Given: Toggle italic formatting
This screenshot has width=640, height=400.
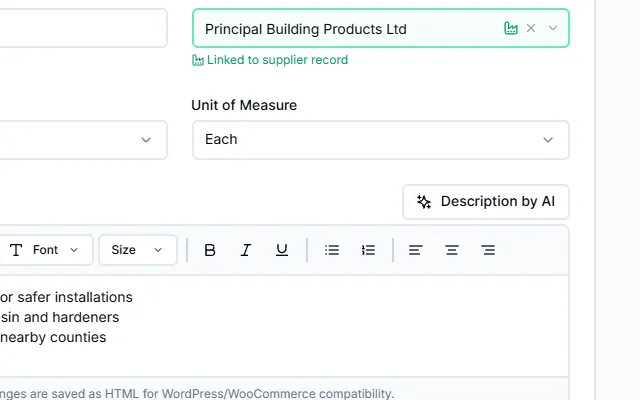Looking at the screenshot, I should 246,250.
